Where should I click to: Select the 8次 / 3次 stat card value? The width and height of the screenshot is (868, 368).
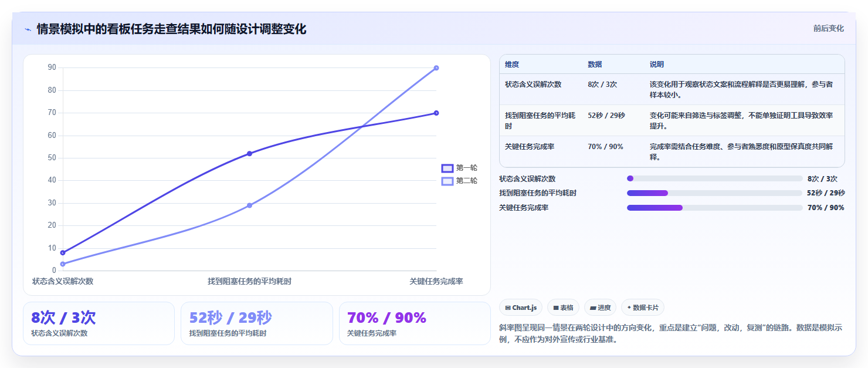[63, 318]
